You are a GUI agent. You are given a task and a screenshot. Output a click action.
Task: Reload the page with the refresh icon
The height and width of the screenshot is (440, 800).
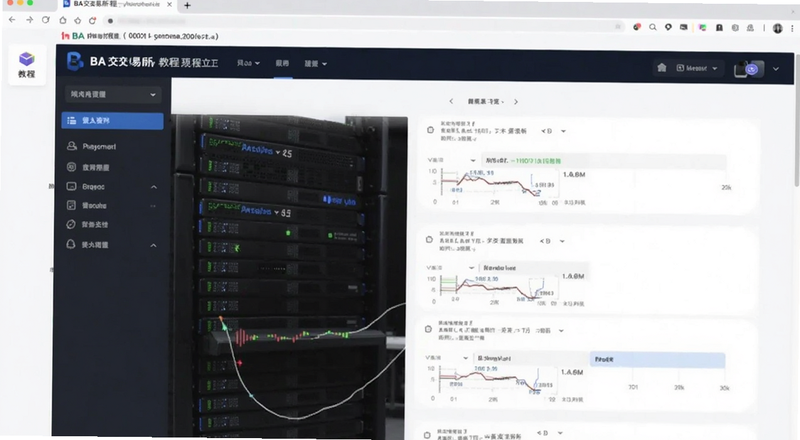tap(46, 20)
